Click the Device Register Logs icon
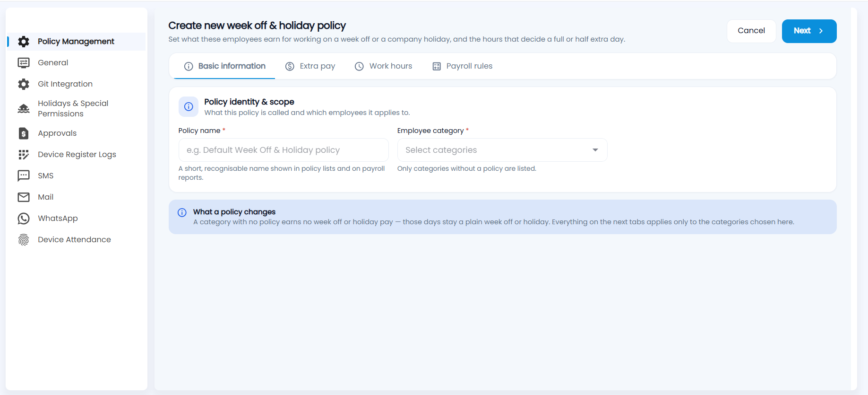Image resolution: width=868 pixels, height=395 pixels. (x=24, y=155)
